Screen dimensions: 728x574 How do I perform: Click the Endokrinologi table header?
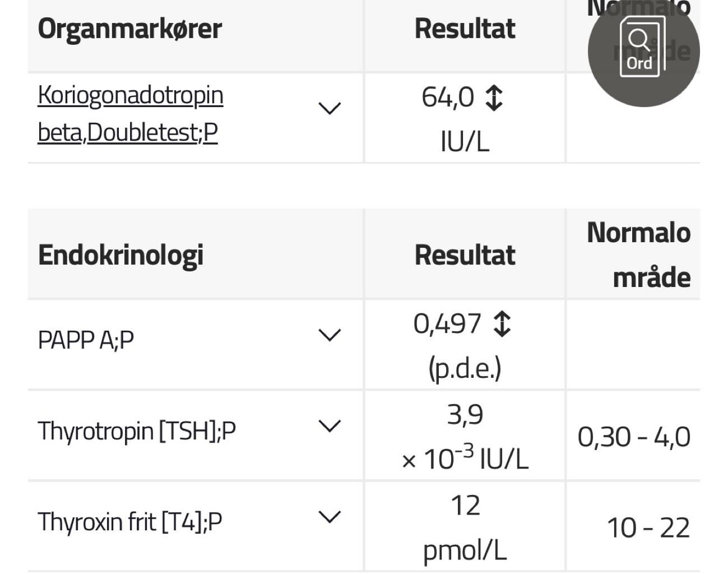click(120, 255)
